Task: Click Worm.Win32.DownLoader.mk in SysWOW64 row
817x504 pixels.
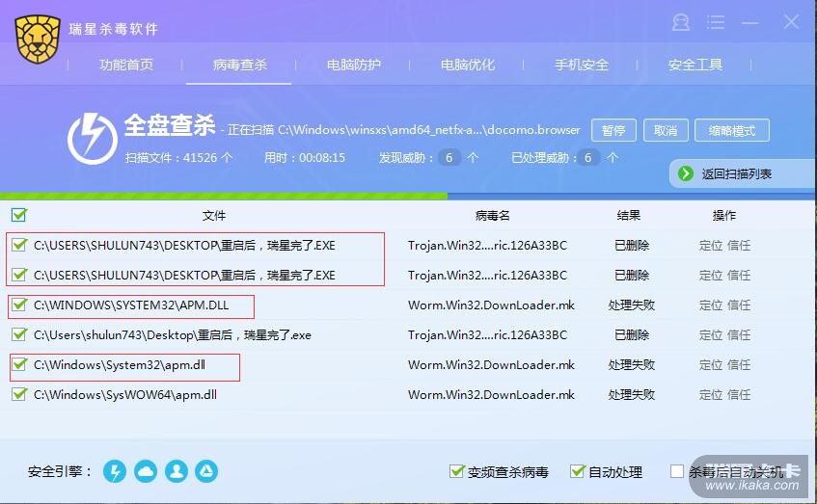Action: tap(491, 395)
